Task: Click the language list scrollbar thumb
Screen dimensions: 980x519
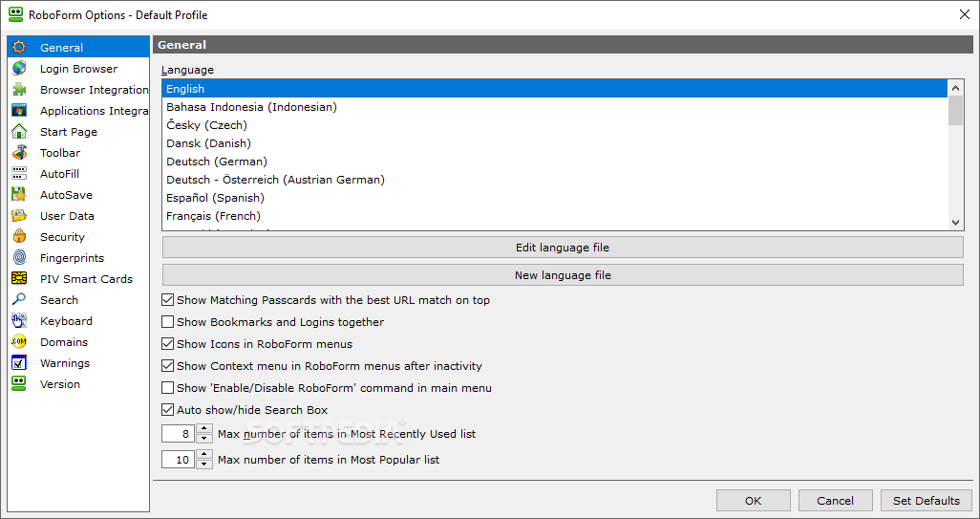Action: pyautogui.click(x=955, y=111)
